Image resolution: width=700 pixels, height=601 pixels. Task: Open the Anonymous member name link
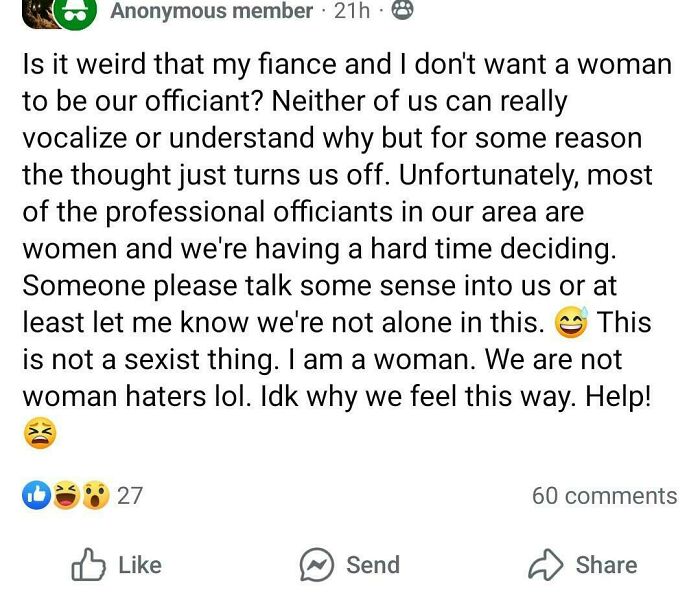click(211, 11)
